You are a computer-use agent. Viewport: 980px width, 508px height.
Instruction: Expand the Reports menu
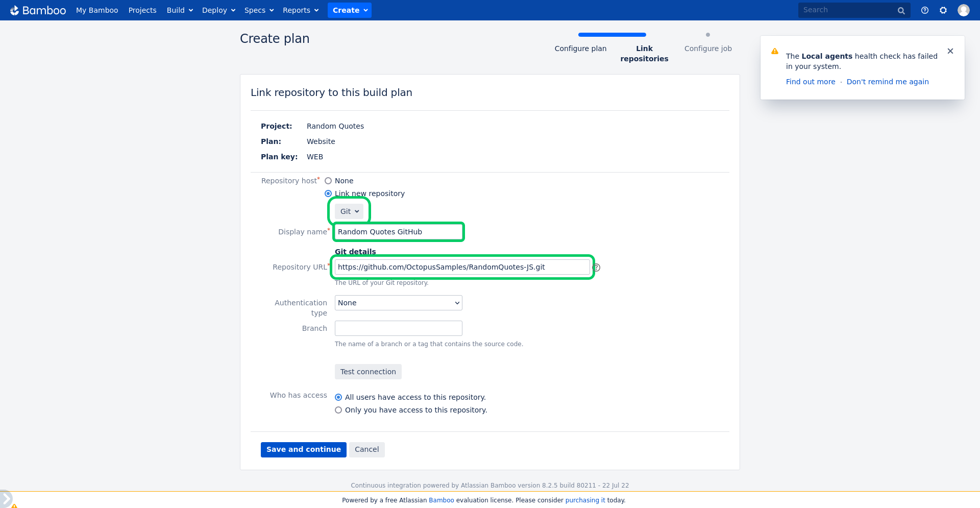(x=301, y=10)
